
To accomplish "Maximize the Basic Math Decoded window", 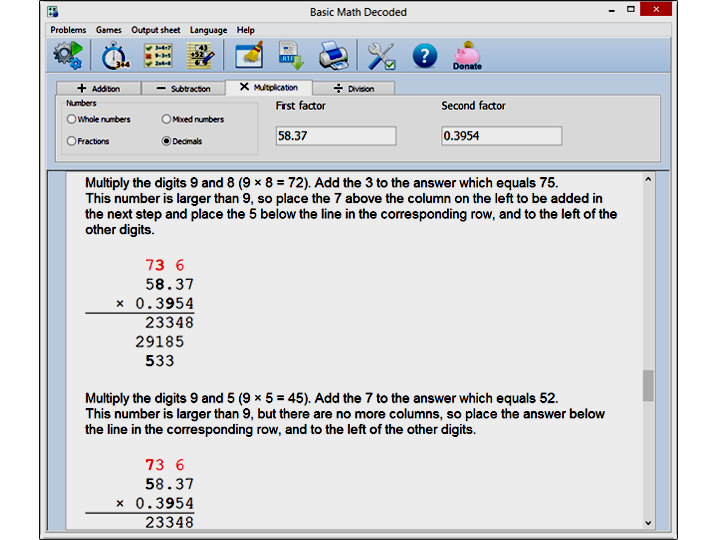I will pos(631,10).
